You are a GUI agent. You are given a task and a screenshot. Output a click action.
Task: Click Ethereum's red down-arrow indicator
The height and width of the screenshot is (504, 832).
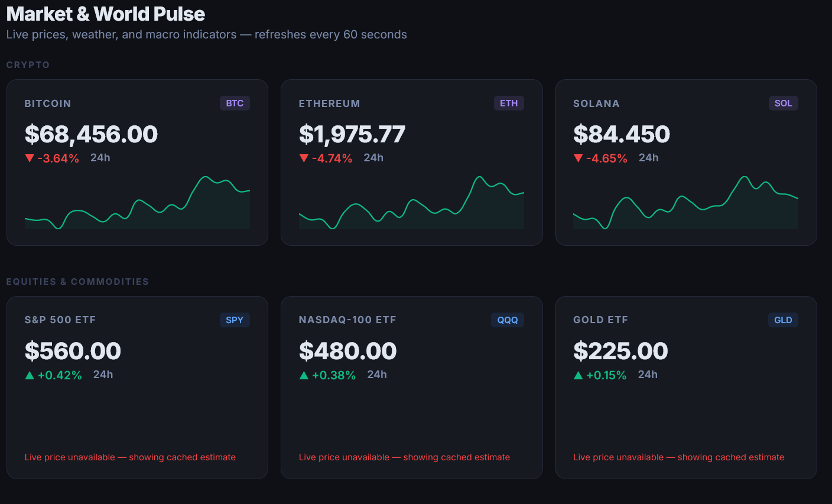coord(304,158)
